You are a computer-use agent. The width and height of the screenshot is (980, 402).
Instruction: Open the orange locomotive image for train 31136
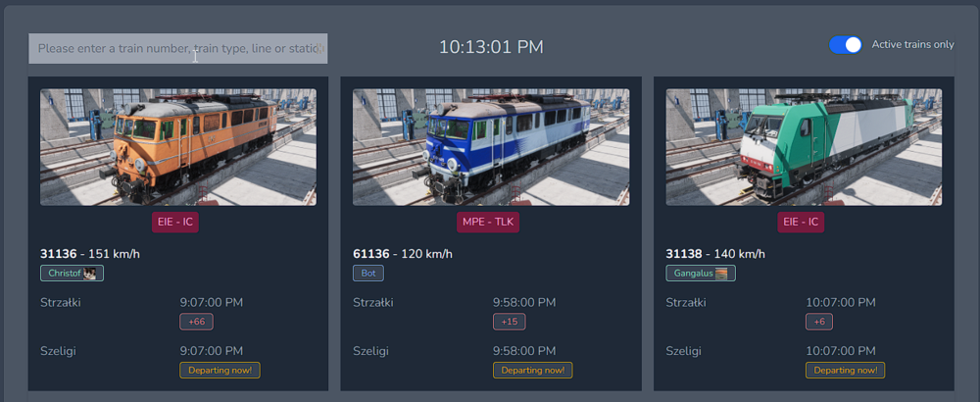178,147
